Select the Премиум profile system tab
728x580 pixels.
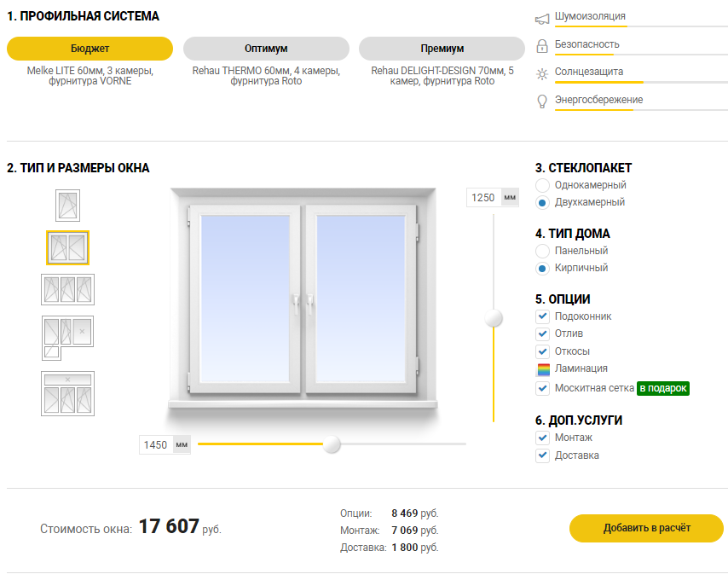point(442,49)
